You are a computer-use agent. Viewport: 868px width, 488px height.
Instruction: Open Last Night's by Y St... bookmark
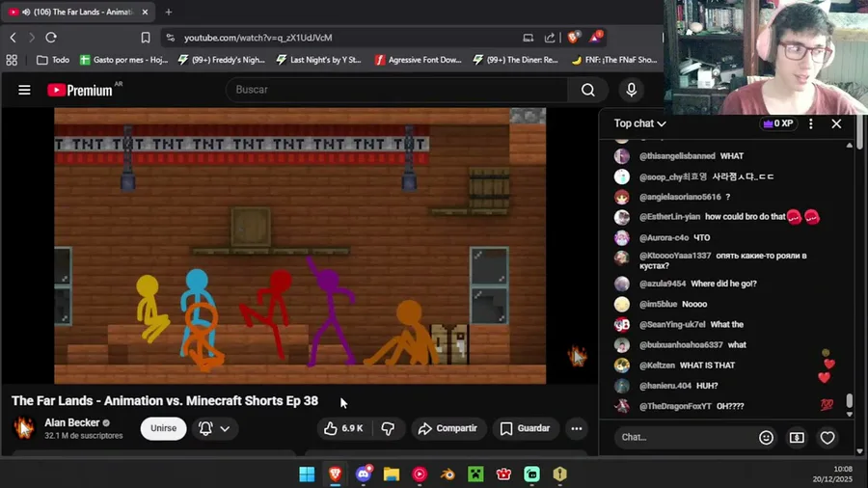(x=319, y=60)
